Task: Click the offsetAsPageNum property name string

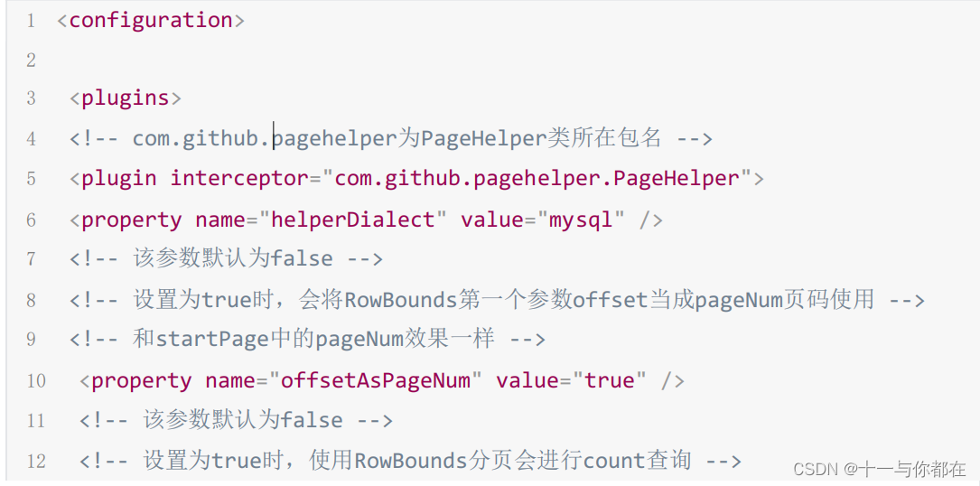Action: [375, 380]
